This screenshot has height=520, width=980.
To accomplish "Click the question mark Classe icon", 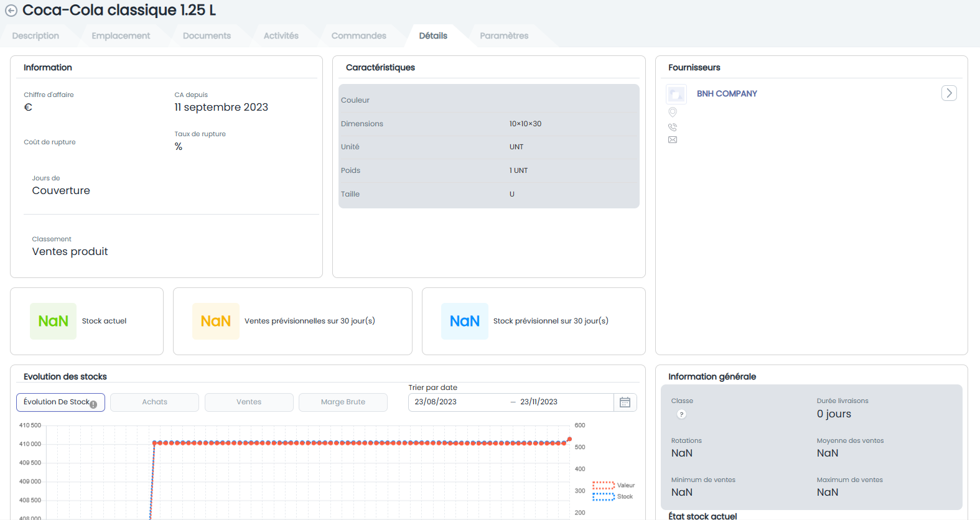I will (x=681, y=414).
